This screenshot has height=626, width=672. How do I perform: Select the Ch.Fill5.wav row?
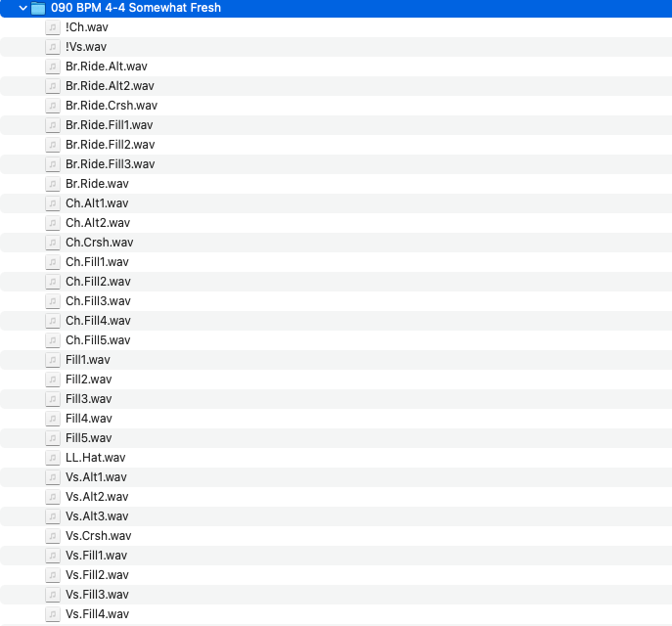pyautogui.click(x=98, y=340)
